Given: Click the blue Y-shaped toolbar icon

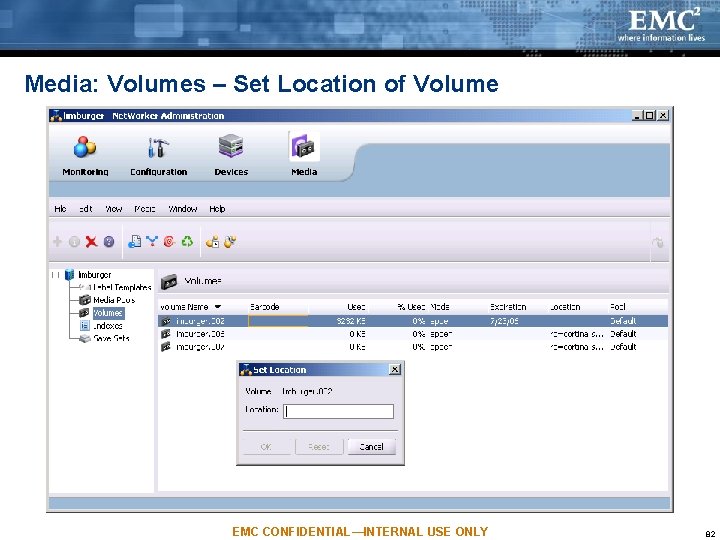Looking at the screenshot, I should (x=152, y=241).
